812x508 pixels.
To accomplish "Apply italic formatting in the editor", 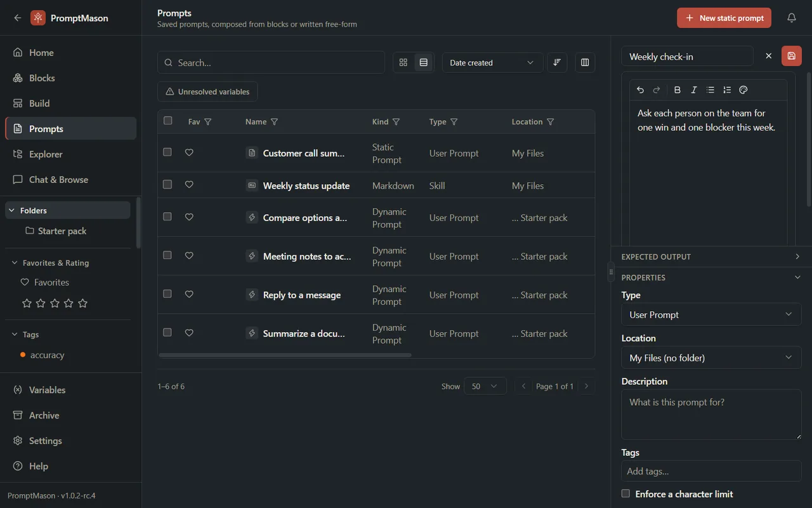I will 694,90.
